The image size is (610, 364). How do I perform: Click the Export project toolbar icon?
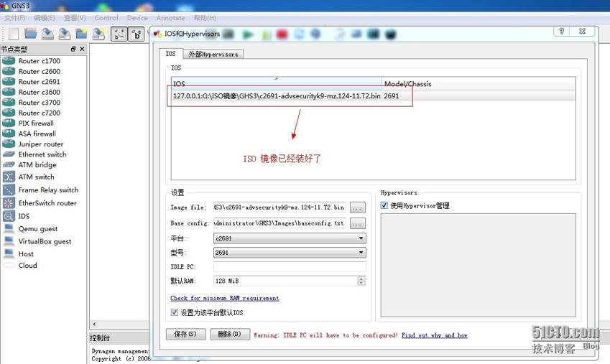[x=98, y=34]
